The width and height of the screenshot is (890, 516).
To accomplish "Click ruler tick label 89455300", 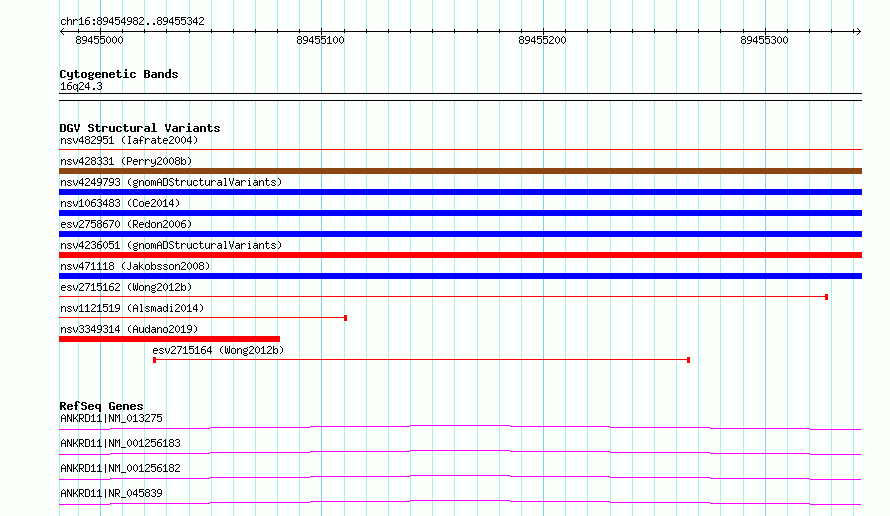I will 764,40.
